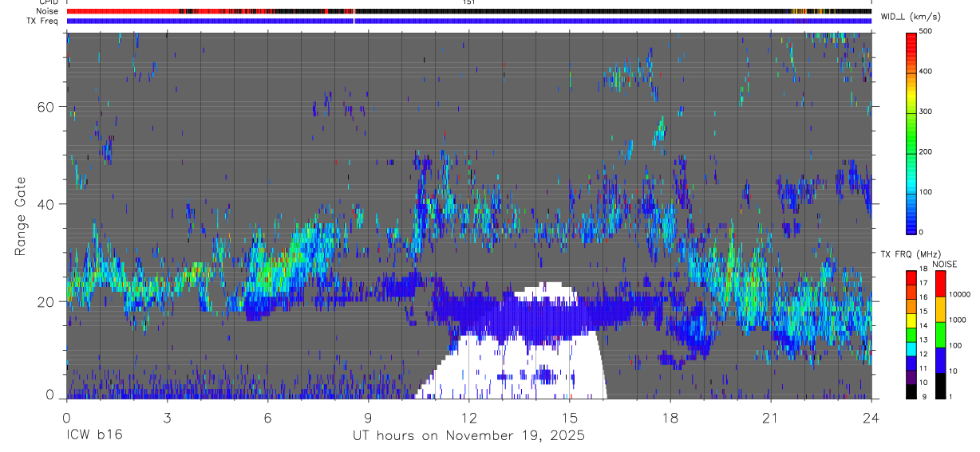Click 'UT hours on November 19, 2025' label
Image resolution: width=980 pixels, height=452 pixels.
469,436
